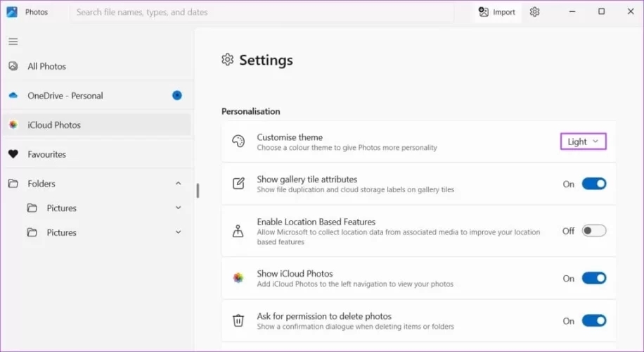This screenshot has width=644, height=352.
Task: Open All Photos in sidebar
Action: click(x=46, y=66)
